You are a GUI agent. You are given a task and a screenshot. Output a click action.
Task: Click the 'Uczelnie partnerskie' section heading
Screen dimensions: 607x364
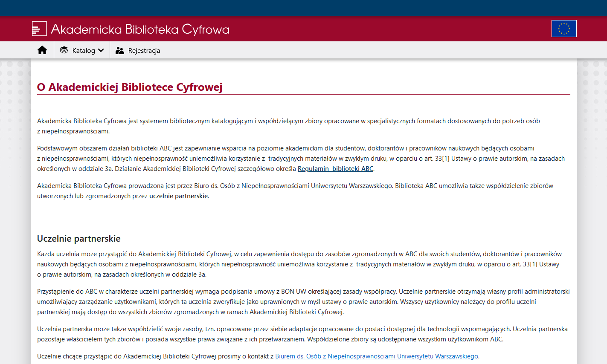79,239
